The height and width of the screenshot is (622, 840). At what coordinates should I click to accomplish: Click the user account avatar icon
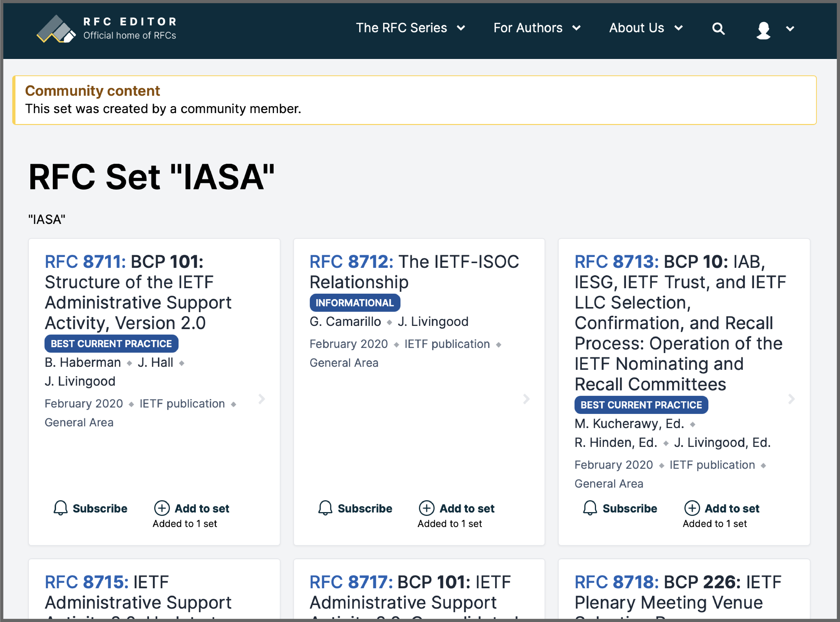tap(763, 30)
